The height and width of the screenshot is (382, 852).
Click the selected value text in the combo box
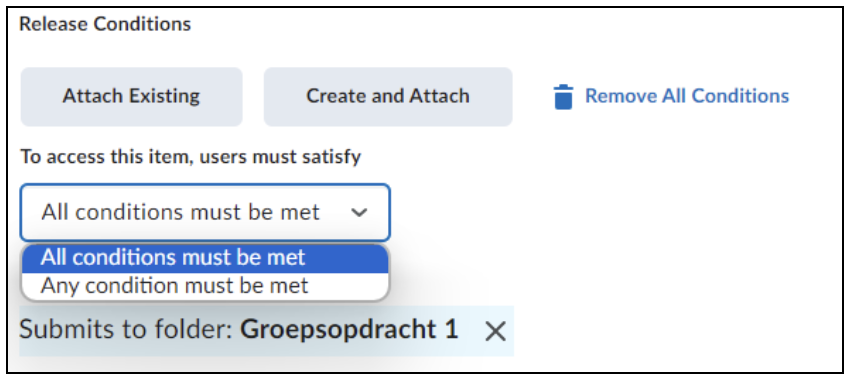pos(180,212)
